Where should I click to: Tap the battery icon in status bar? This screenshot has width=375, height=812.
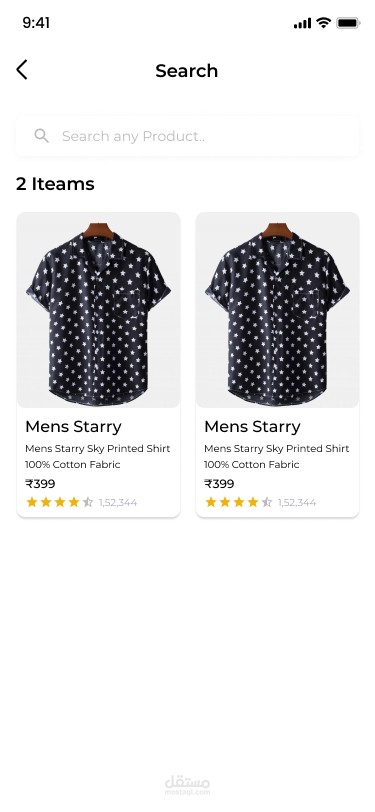coord(348,23)
